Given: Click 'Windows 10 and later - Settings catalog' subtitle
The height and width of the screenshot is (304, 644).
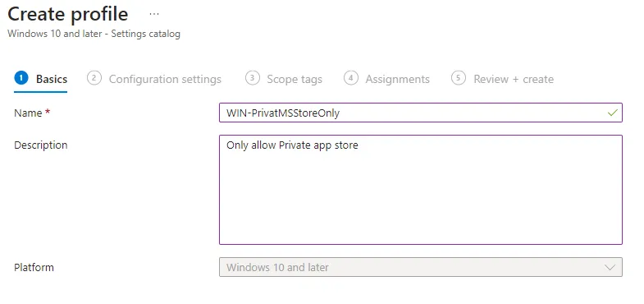Looking at the screenshot, I should coord(94,34).
